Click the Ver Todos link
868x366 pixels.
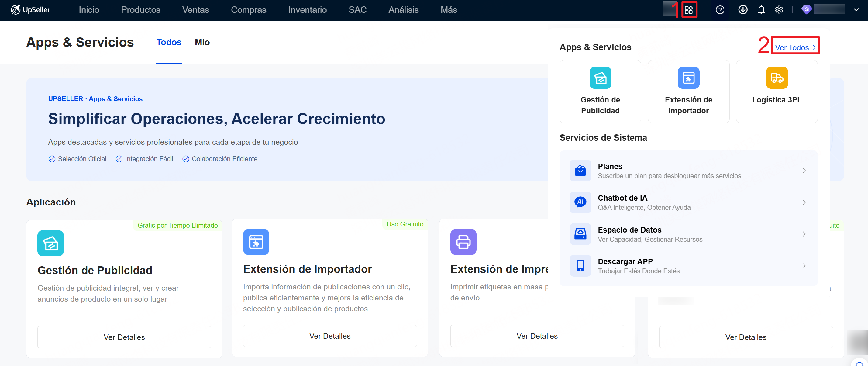[x=795, y=47]
